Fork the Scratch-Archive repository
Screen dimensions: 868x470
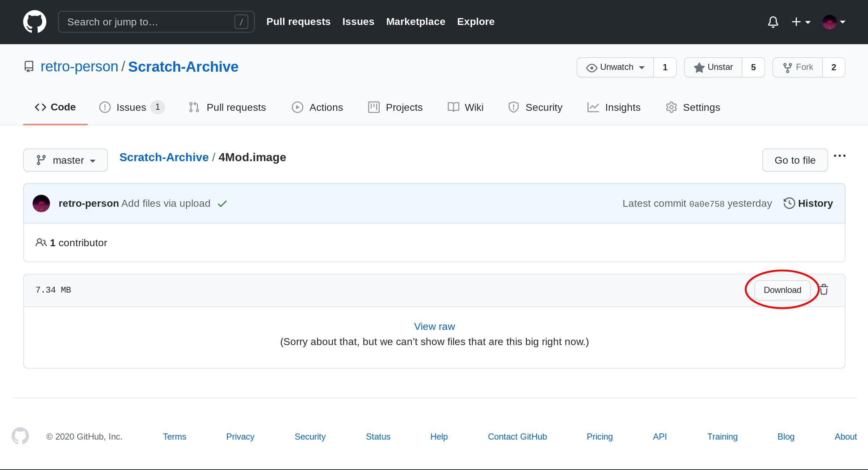point(798,67)
